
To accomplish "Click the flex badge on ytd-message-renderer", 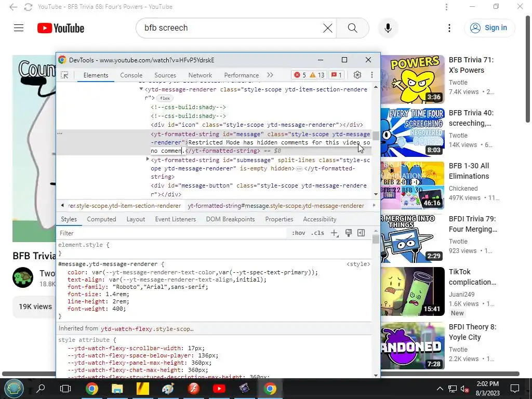I will point(165,98).
